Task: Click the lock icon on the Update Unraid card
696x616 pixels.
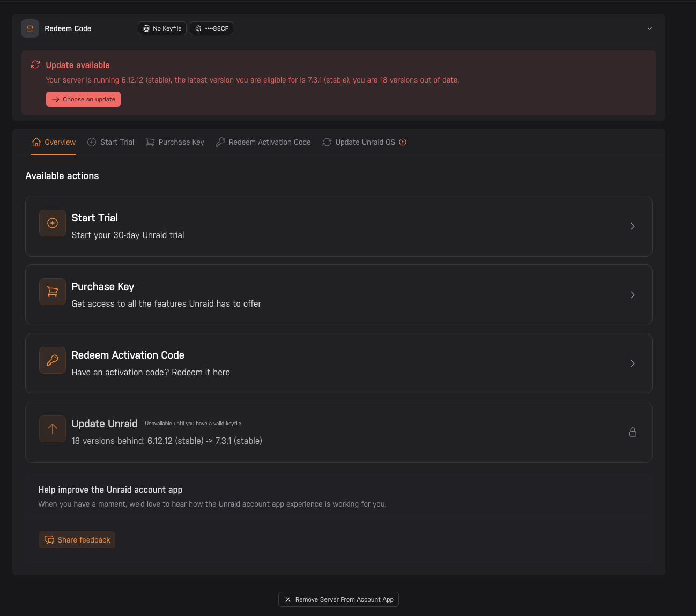Action: [x=633, y=432]
